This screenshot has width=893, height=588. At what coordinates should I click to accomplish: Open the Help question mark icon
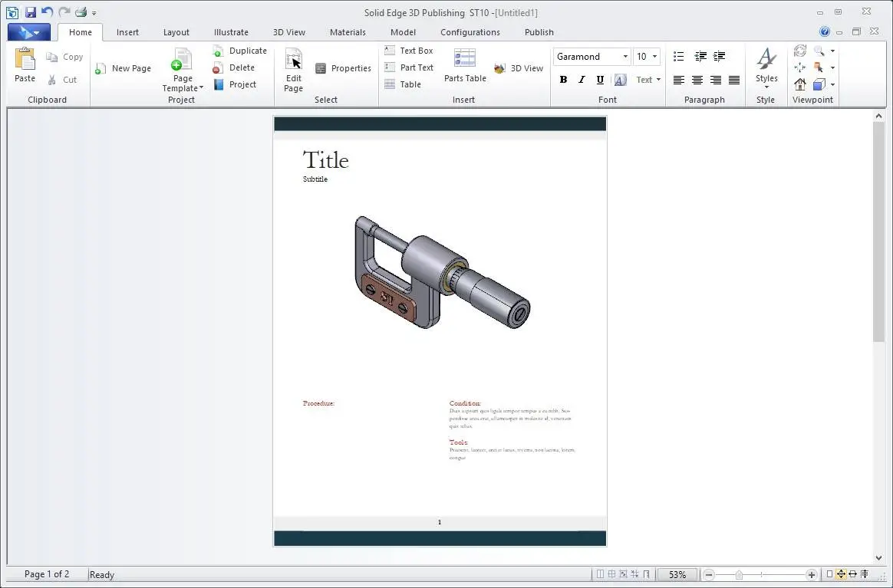click(x=824, y=32)
